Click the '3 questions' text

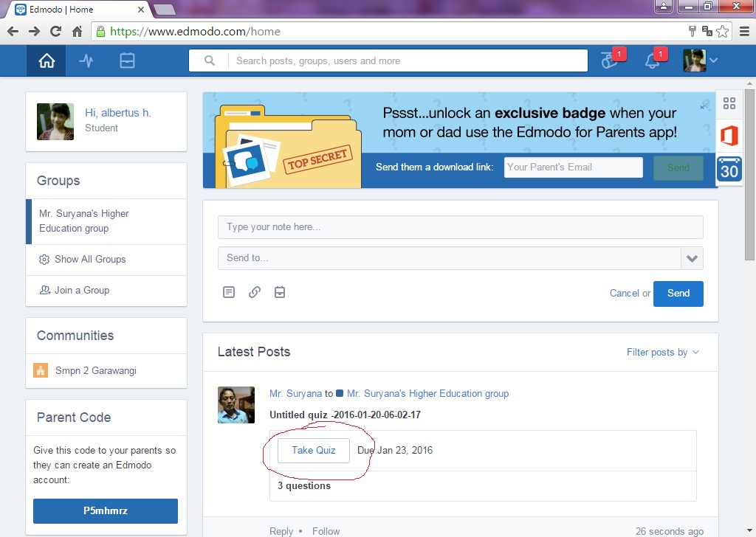pos(303,485)
